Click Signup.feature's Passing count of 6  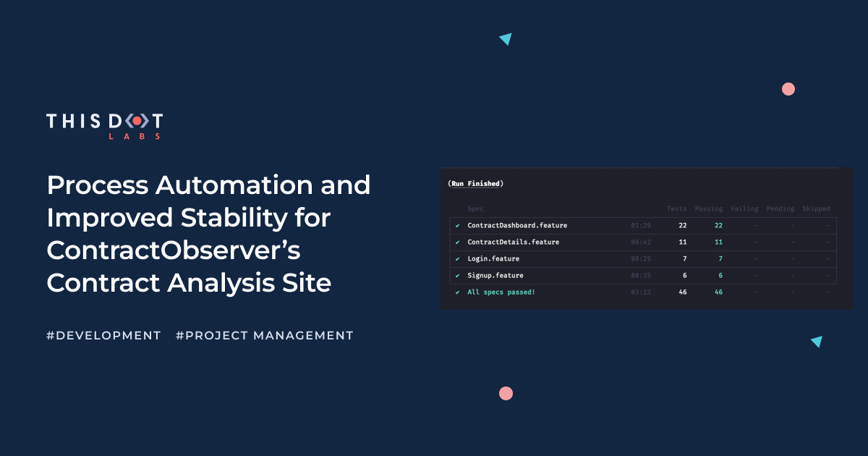[x=720, y=275]
